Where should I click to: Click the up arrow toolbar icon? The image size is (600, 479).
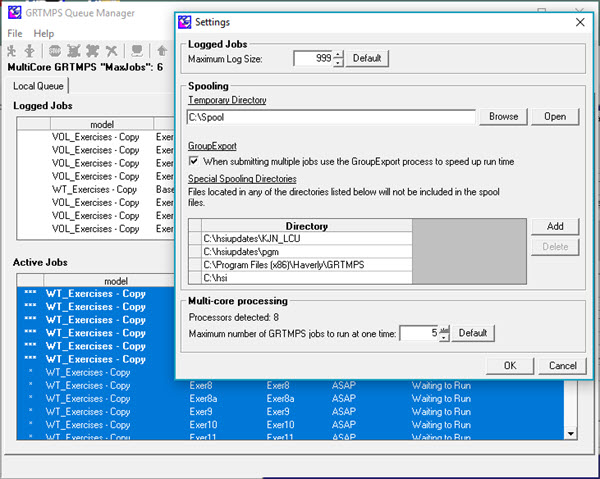point(161,51)
